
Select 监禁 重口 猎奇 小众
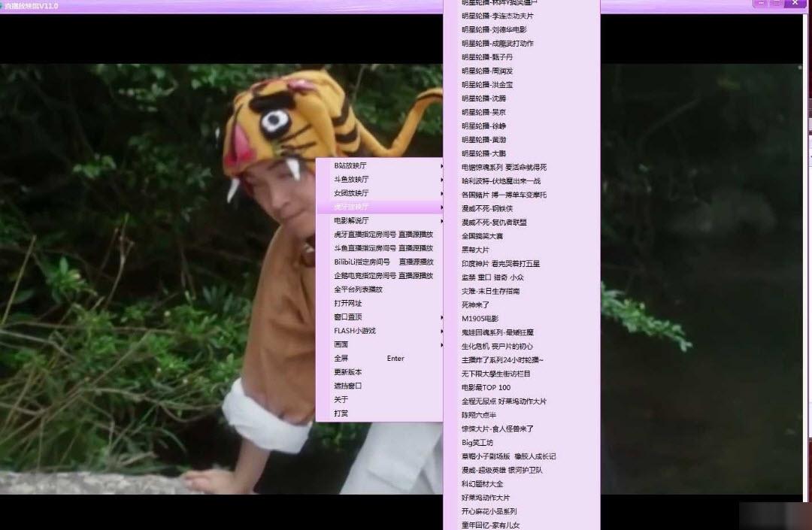click(x=522, y=277)
